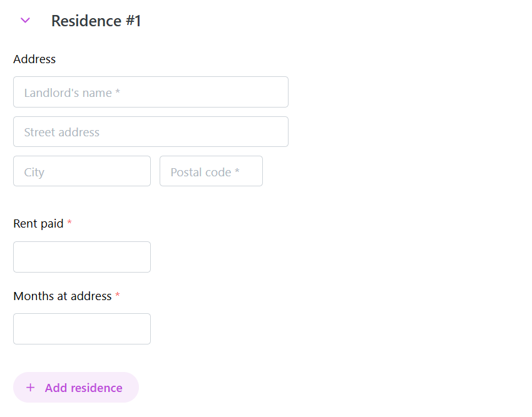Click the Months at address label
Viewport: 532px width, 417px height.
coord(62,296)
